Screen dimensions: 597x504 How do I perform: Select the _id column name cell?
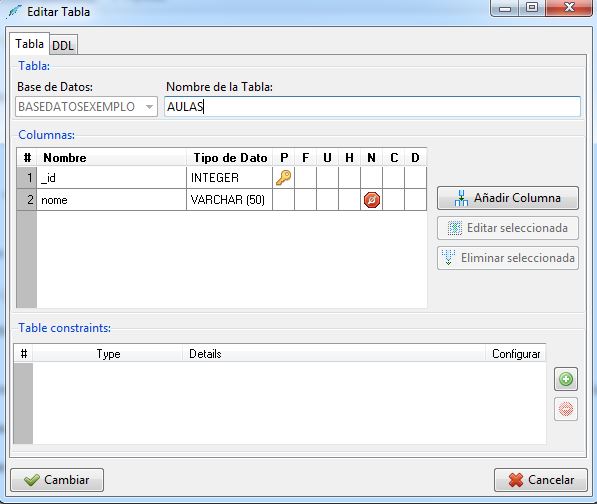pyautogui.click(x=112, y=177)
